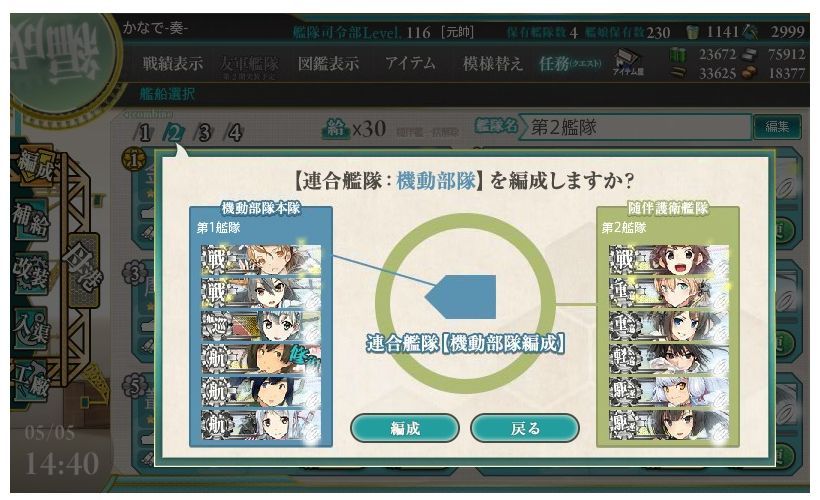Click the 編集 fleet name edit button

777,127
